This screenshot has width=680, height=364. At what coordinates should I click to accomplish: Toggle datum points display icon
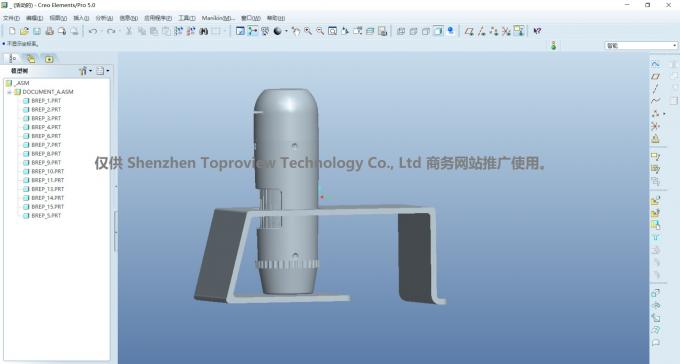point(494,31)
